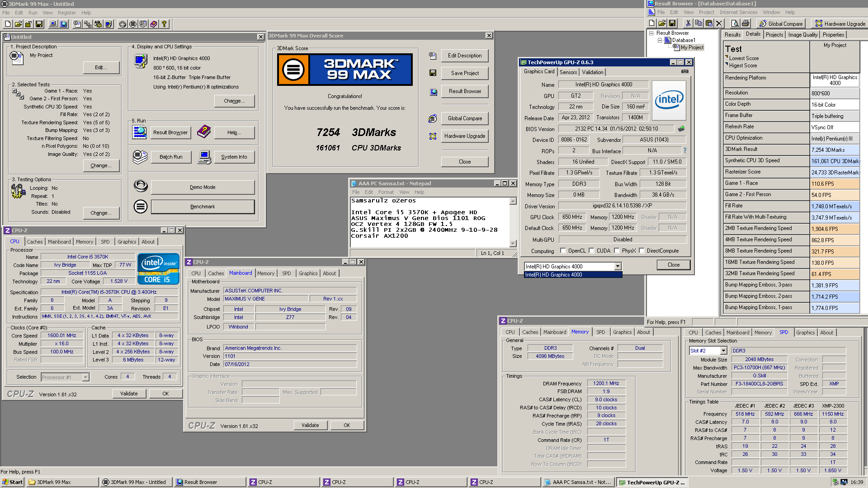Screen dimensions: 868x488
Task: Click Notepad vertical scrollbar down arrow
Action: 513,244
